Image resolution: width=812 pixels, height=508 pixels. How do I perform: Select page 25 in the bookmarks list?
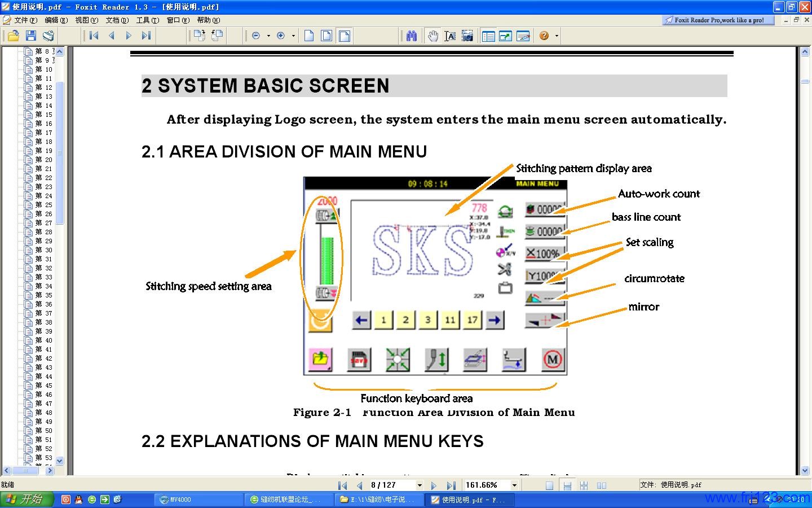point(44,205)
